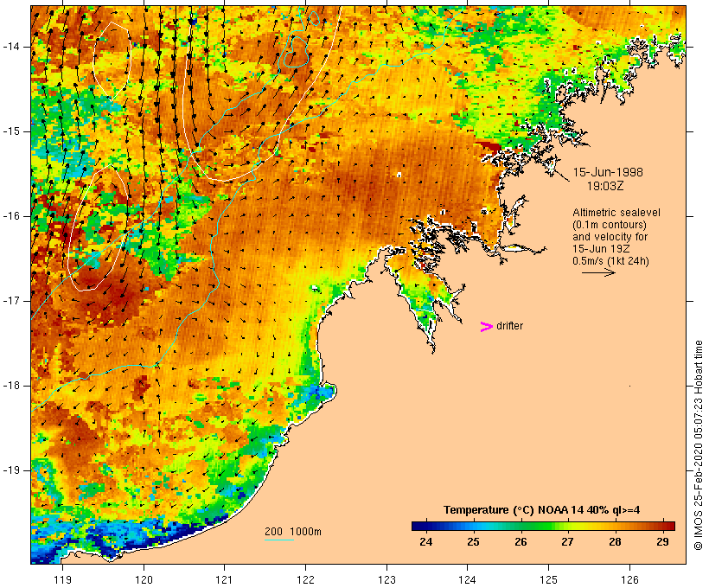Click longitude axis label 122

click(x=306, y=579)
